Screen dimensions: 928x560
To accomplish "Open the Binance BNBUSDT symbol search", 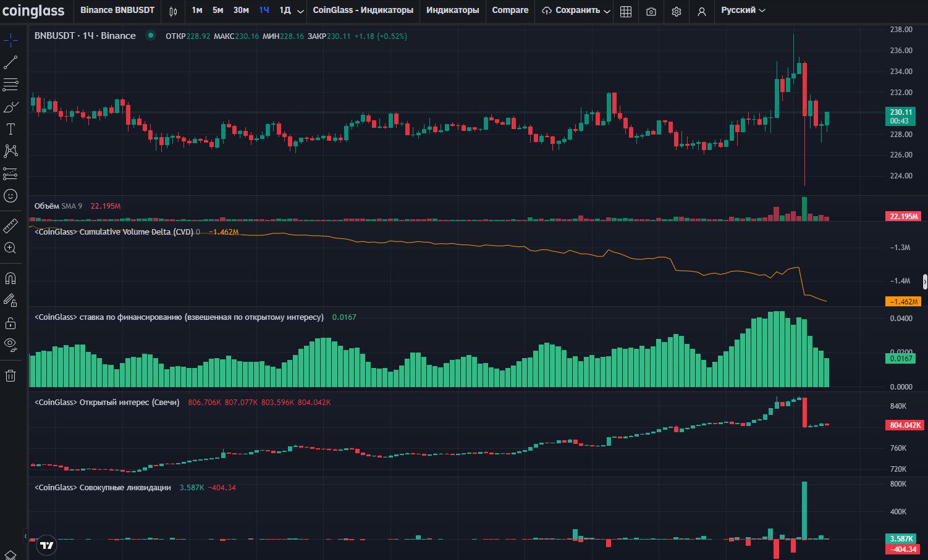I will [117, 10].
